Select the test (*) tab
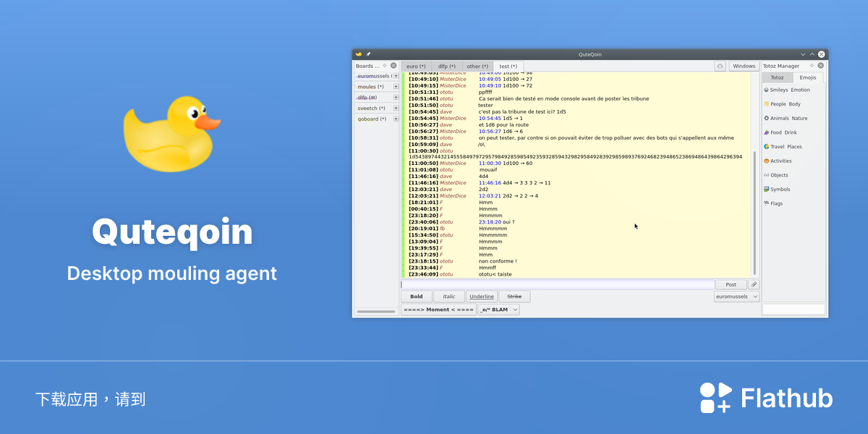Viewport: 868px width, 434px height. point(508,66)
